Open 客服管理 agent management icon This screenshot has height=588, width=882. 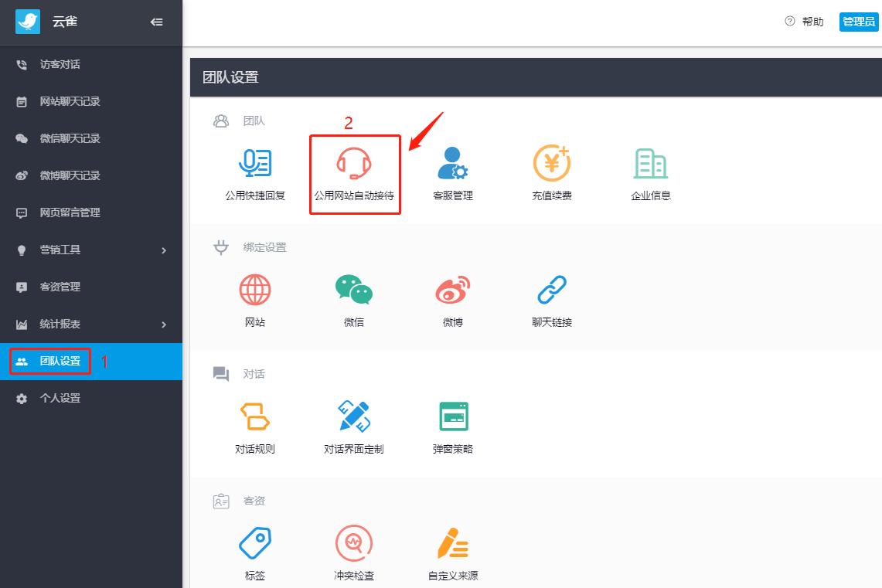click(453, 163)
